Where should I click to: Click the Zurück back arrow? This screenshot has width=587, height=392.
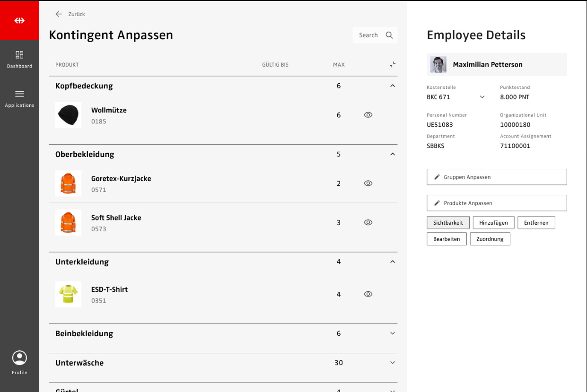59,14
